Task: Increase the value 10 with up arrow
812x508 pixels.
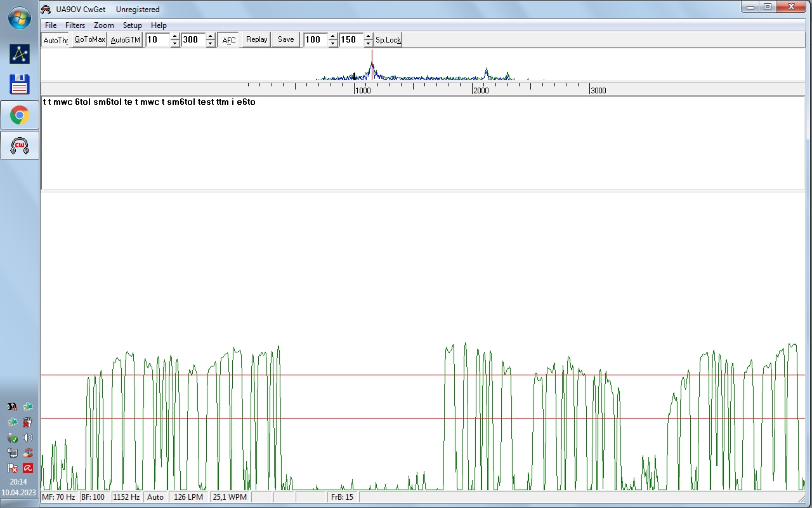Action: (x=175, y=36)
